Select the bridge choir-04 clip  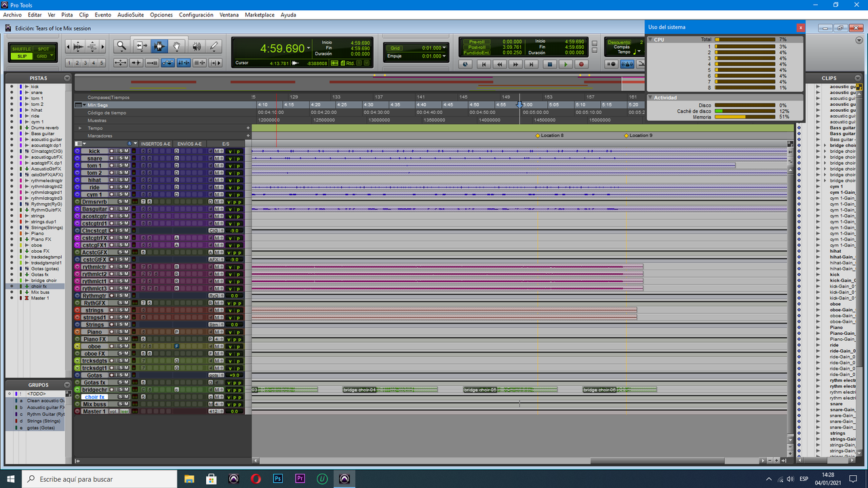point(390,390)
